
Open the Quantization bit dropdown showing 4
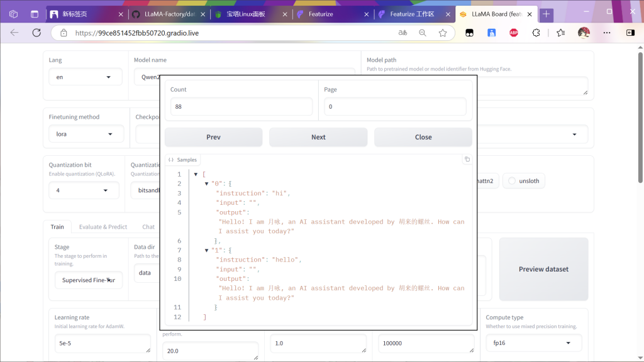(x=84, y=190)
